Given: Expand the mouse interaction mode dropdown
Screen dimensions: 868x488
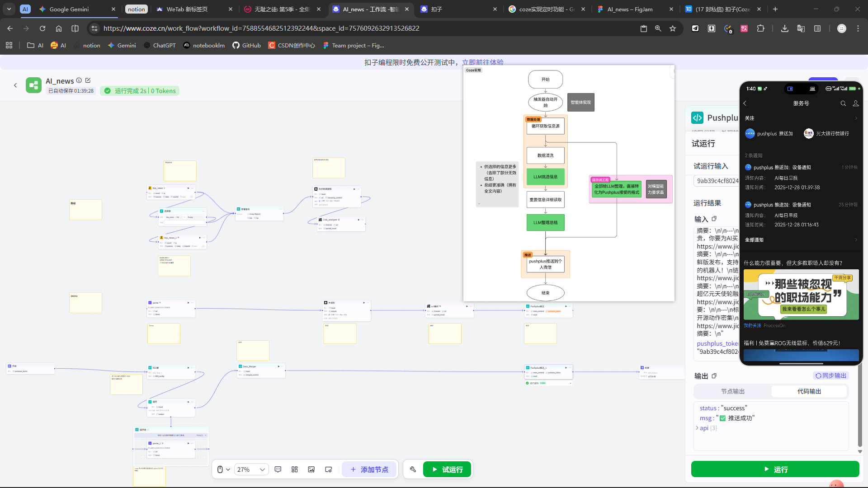Looking at the screenshot, I should (224, 469).
